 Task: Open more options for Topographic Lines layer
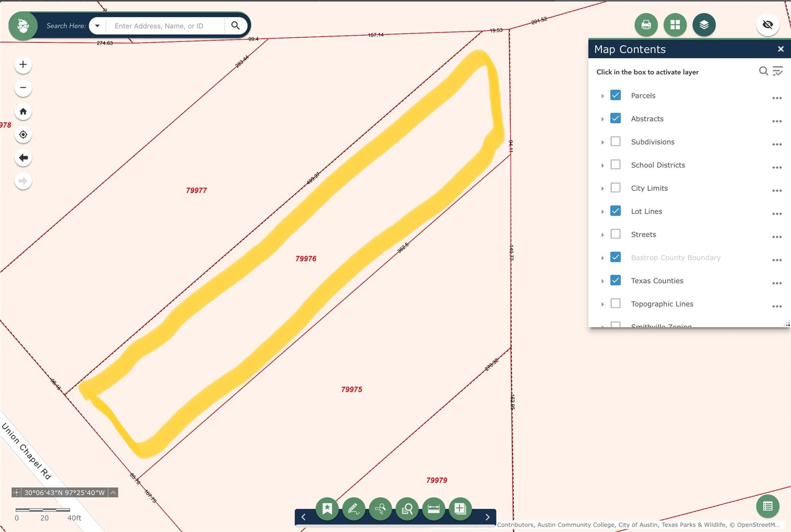tap(777, 306)
